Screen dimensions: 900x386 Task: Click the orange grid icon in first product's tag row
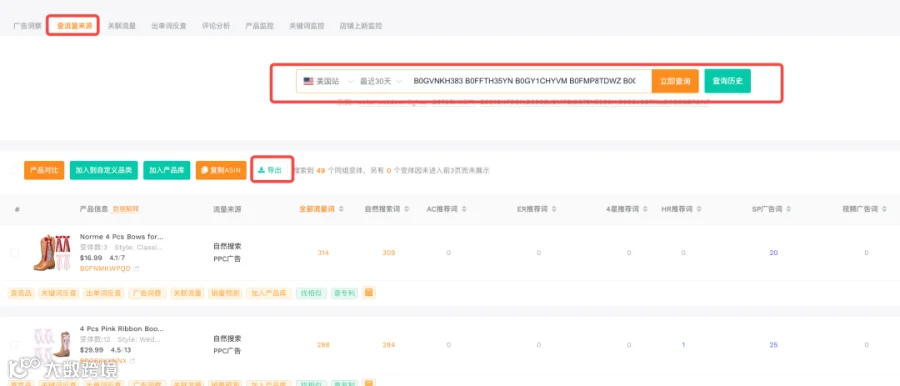click(x=369, y=292)
